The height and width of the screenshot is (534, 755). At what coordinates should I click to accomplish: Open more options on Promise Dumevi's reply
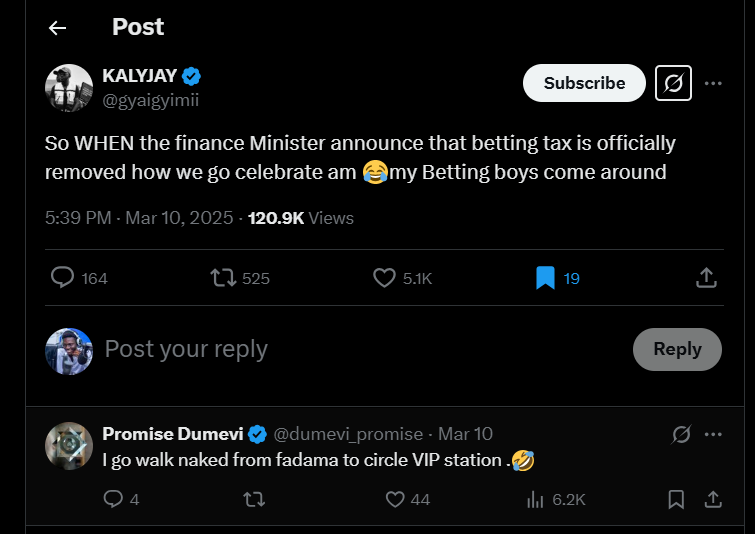pyautogui.click(x=713, y=434)
